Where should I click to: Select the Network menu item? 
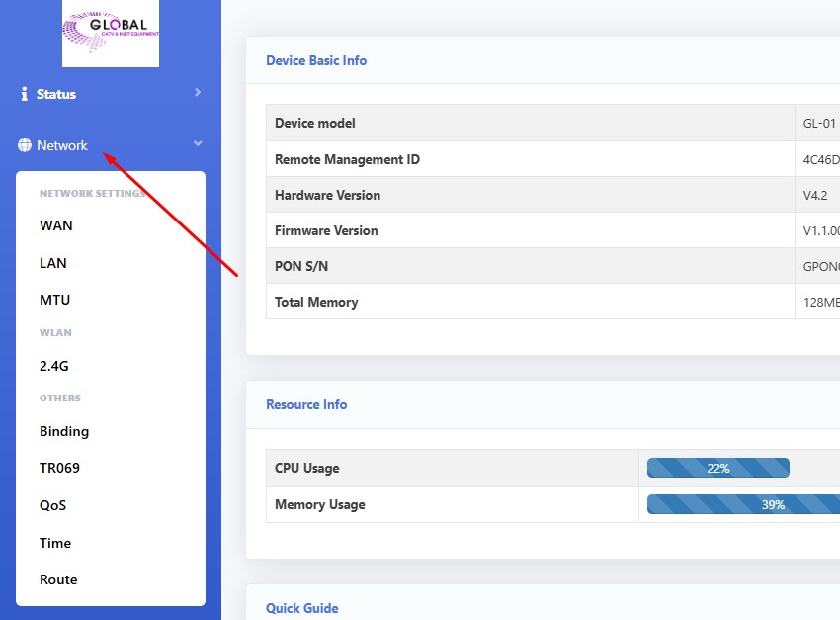coord(61,145)
